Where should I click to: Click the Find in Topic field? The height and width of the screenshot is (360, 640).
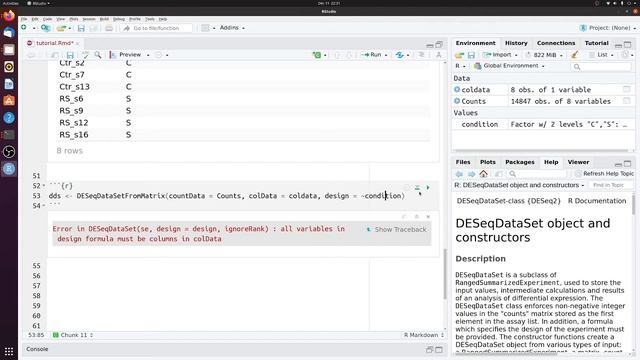tap(610, 185)
